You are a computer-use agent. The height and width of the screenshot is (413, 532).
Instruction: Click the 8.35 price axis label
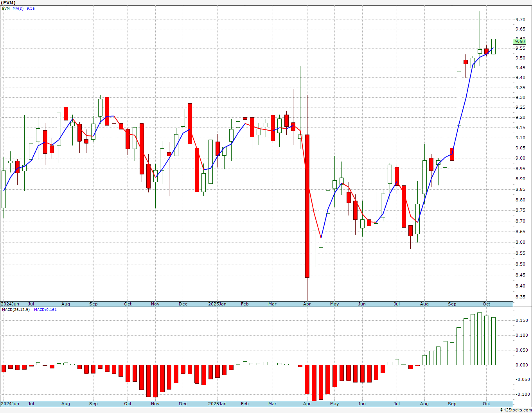click(x=520, y=297)
